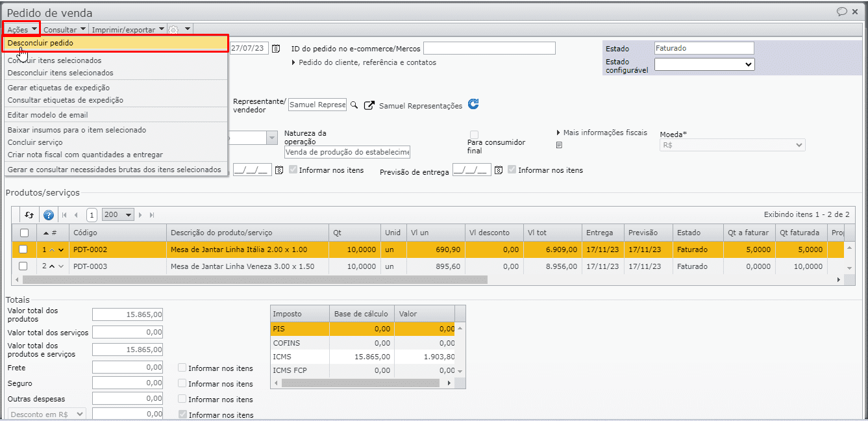The image size is (868, 421).
Task: Open external link icon for Samuel Representações
Action: (369, 105)
